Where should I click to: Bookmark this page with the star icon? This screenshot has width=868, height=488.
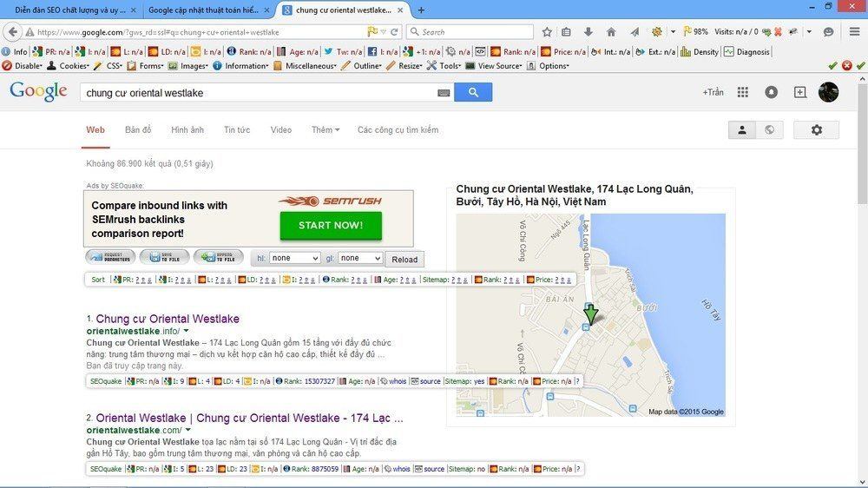[547, 32]
